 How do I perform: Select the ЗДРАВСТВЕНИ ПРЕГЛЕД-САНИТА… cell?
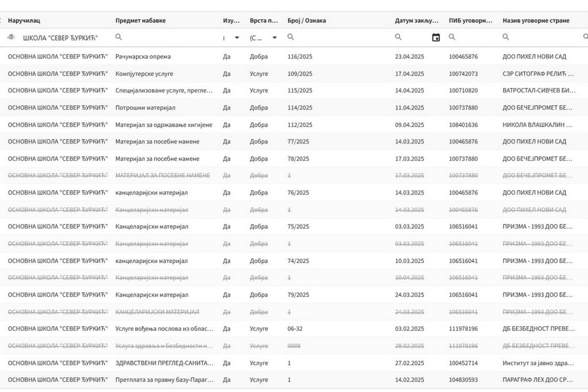[164, 363]
